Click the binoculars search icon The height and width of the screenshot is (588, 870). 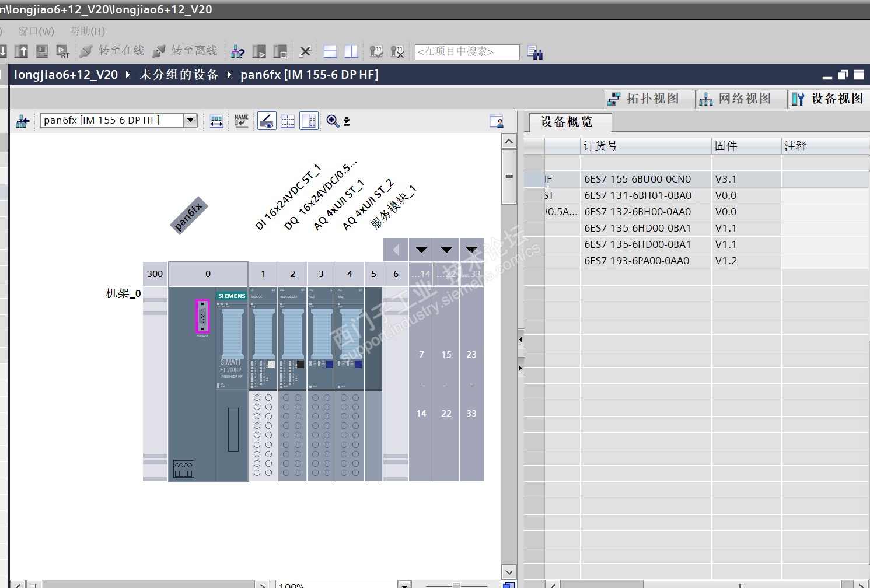[534, 52]
